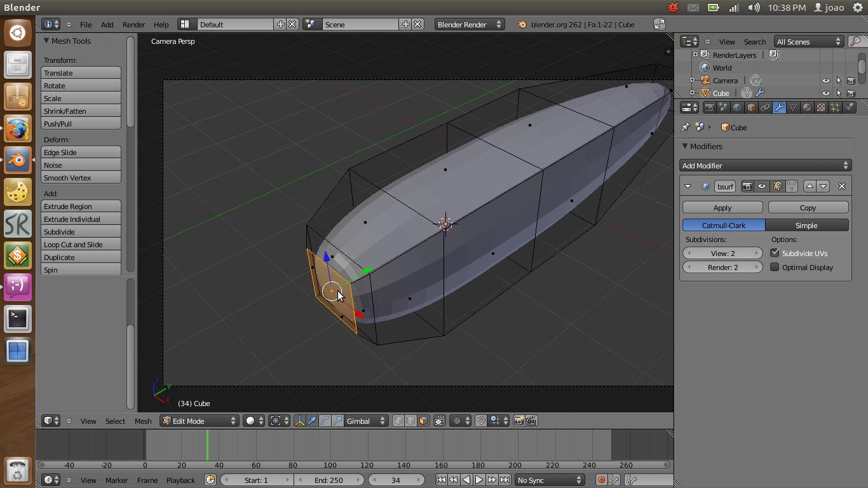Open the Add Modifier dropdown

coord(764,165)
